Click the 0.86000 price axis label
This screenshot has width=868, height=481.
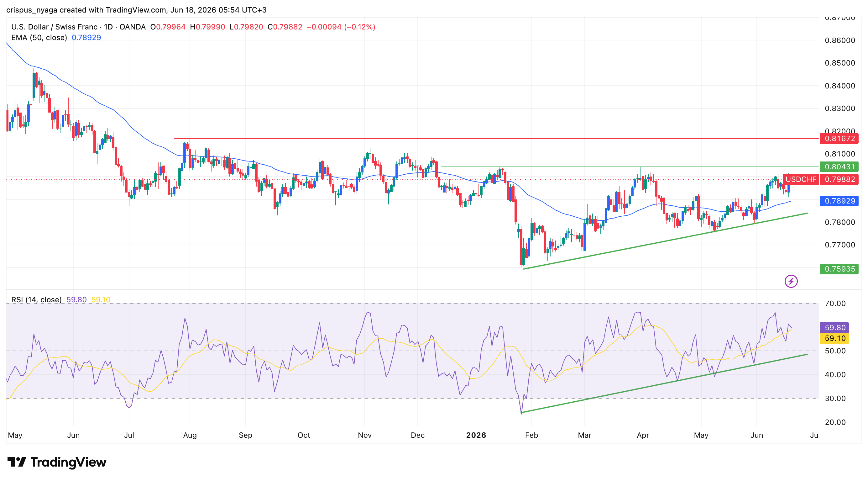(x=840, y=40)
